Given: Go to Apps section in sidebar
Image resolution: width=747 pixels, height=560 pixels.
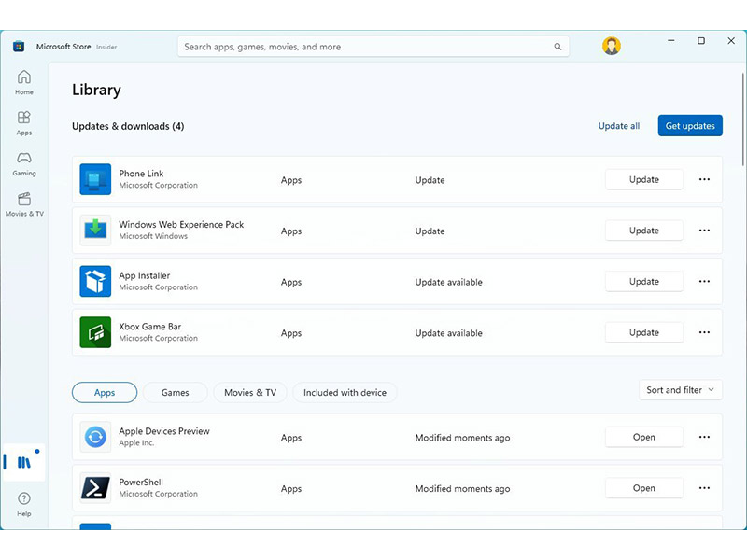Looking at the screenshot, I should click(x=24, y=123).
